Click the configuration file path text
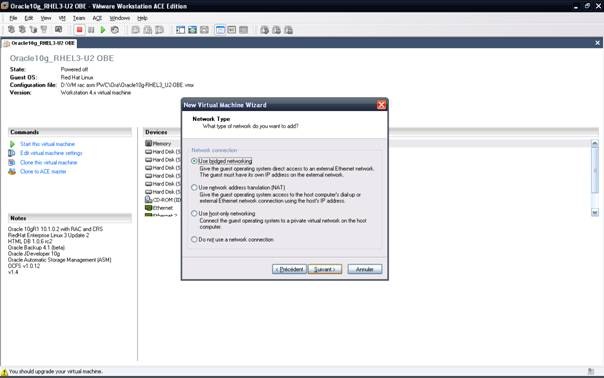Viewport: 604px width, 378px height. click(127, 85)
